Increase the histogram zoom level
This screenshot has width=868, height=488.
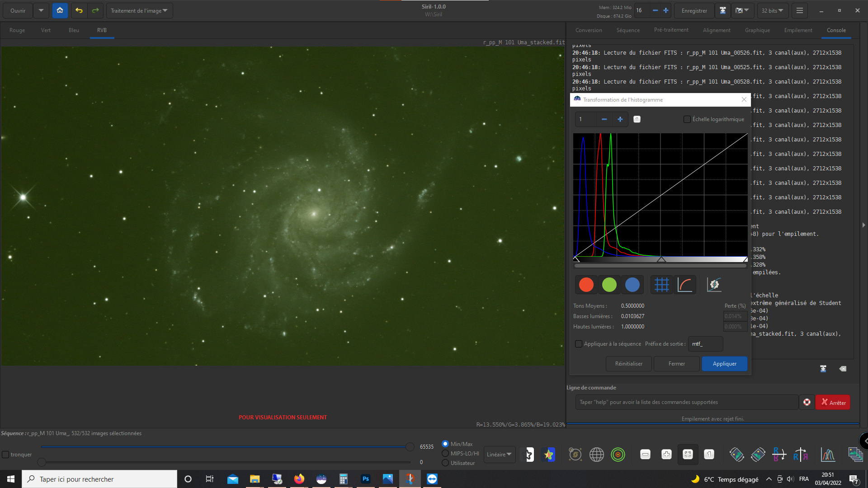[x=620, y=119]
